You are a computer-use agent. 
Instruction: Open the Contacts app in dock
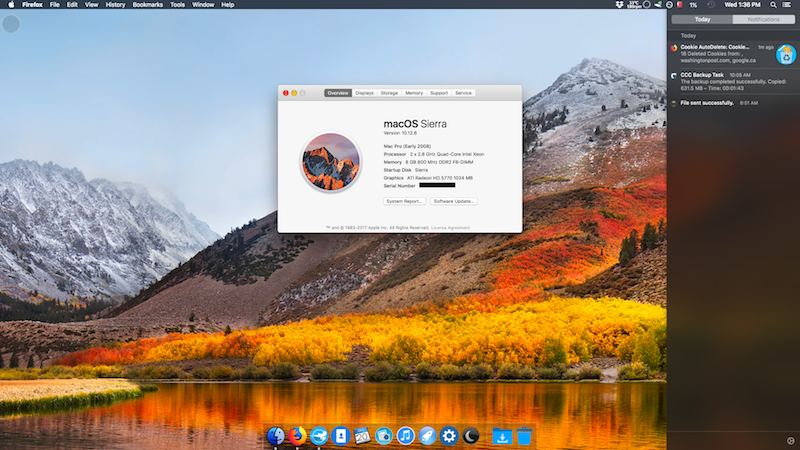(x=340, y=436)
